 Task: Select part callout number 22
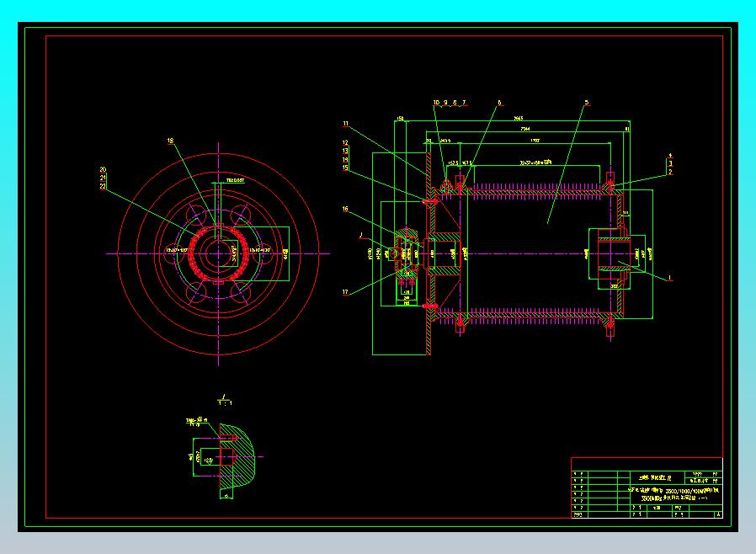click(x=103, y=186)
